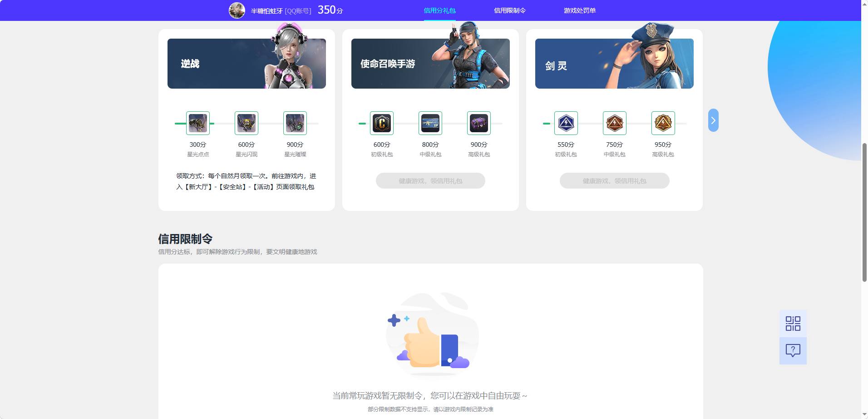Click 部分限制数据不支持显示 footnote text
Viewport: 868px width, 419px height.
point(430,409)
